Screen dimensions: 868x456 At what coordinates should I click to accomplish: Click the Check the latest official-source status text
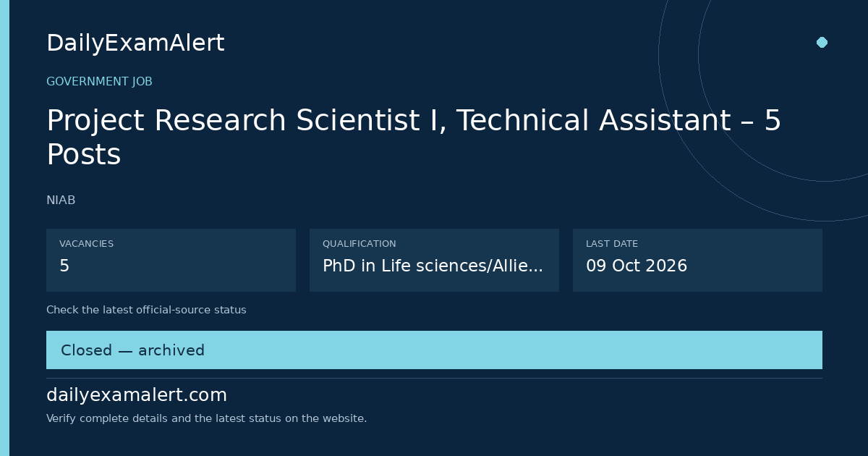point(146,310)
